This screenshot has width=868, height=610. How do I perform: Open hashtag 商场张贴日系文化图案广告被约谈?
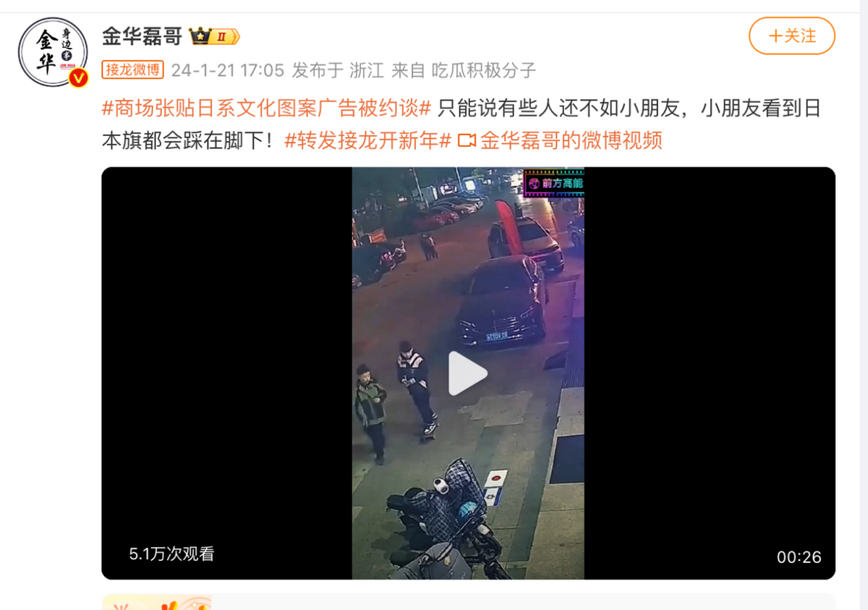point(266,109)
